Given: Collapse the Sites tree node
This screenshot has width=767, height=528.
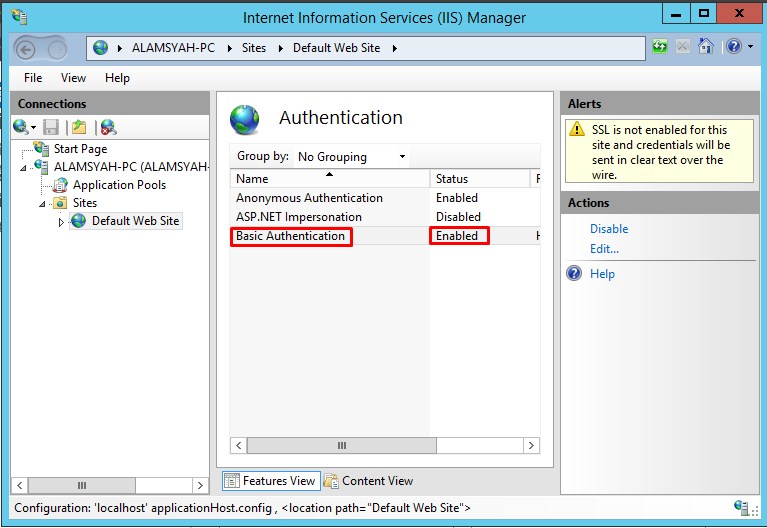Looking at the screenshot, I should click(42, 204).
